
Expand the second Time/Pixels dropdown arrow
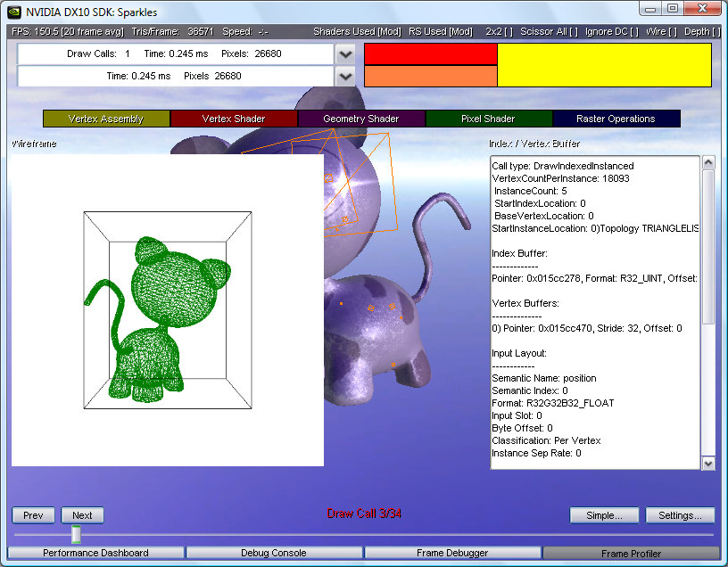click(346, 77)
